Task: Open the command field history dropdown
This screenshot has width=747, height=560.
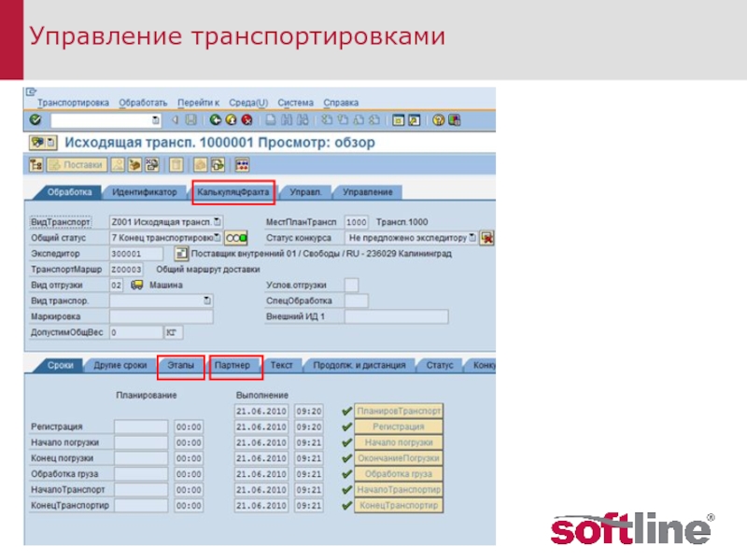Action: click(x=156, y=120)
